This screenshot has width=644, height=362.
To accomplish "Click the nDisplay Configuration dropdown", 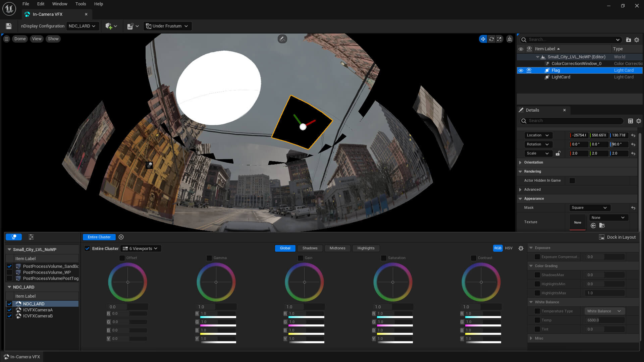I will [x=82, y=26].
